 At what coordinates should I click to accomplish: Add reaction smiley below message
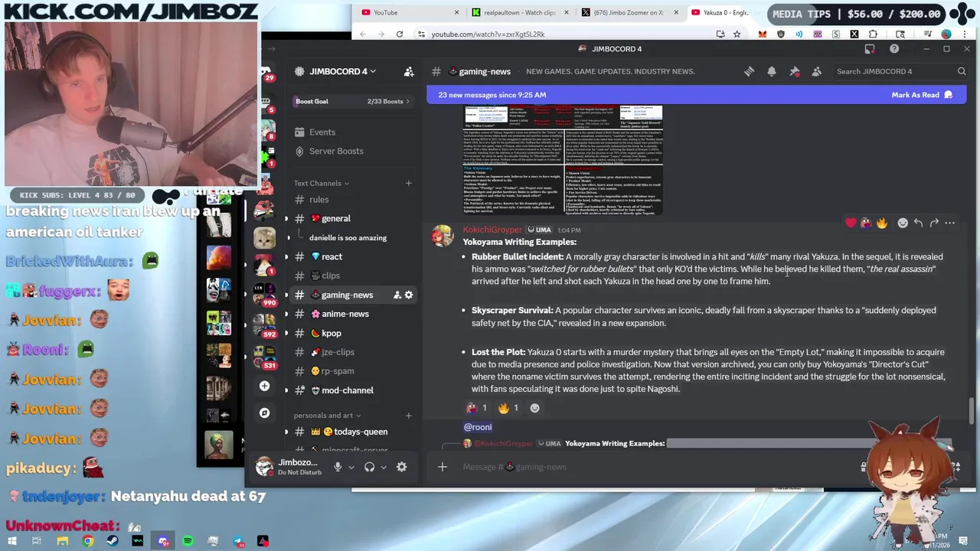click(x=534, y=408)
